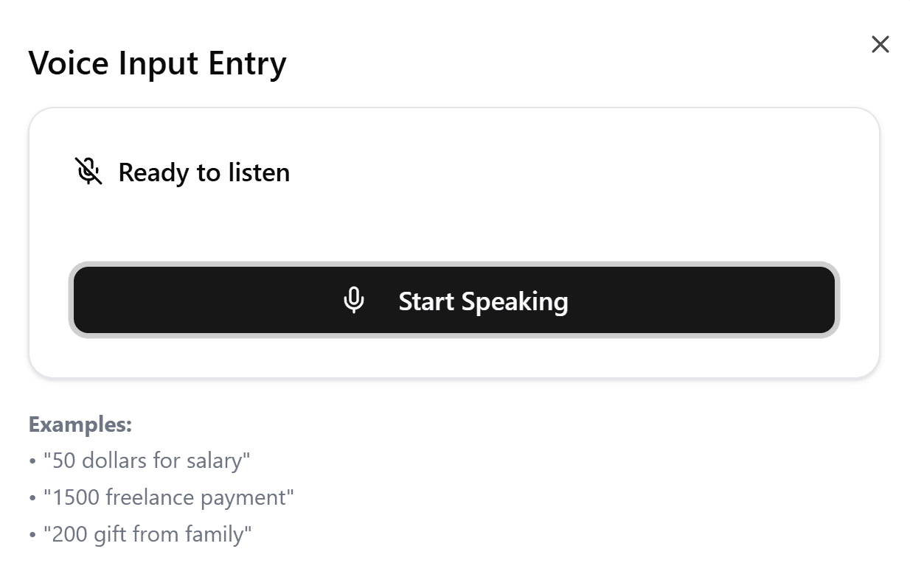The height and width of the screenshot is (588, 910).
Task: Click the word 'Speaking' on the black button
Action: 515,301
